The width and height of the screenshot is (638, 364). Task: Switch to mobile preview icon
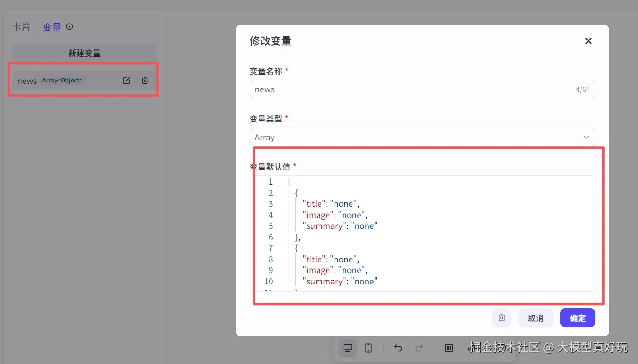coord(368,348)
